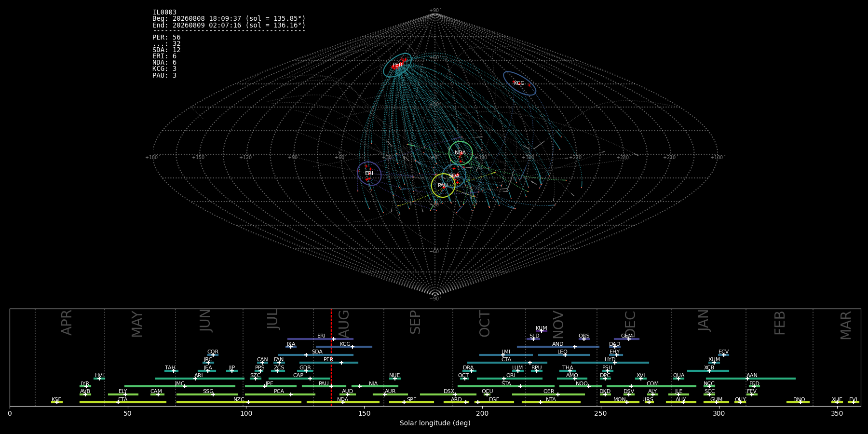The image size is (868, 434).
Task: Select the PER: 56 count line
Action: point(166,37)
